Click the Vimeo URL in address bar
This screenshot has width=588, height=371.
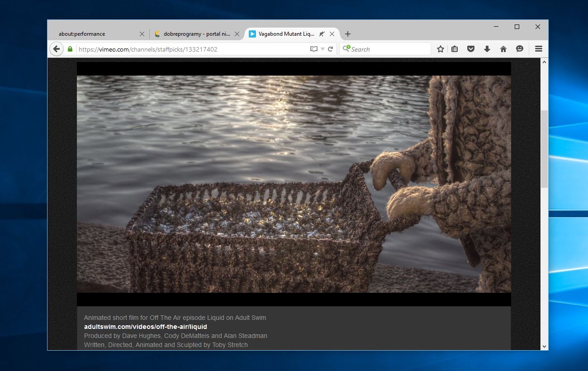[x=148, y=49]
